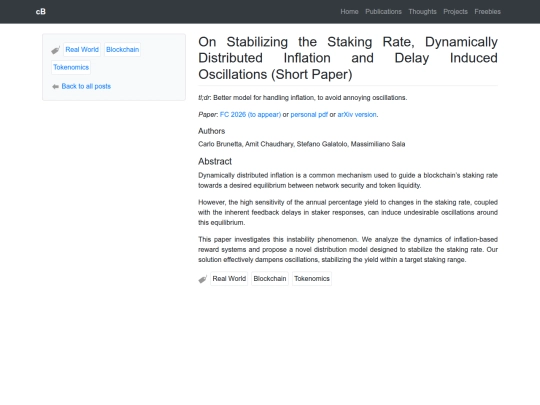The width and height of the screenshot is (540, 405).
Task: Open the arXiv version link
Action: point(357,115)
